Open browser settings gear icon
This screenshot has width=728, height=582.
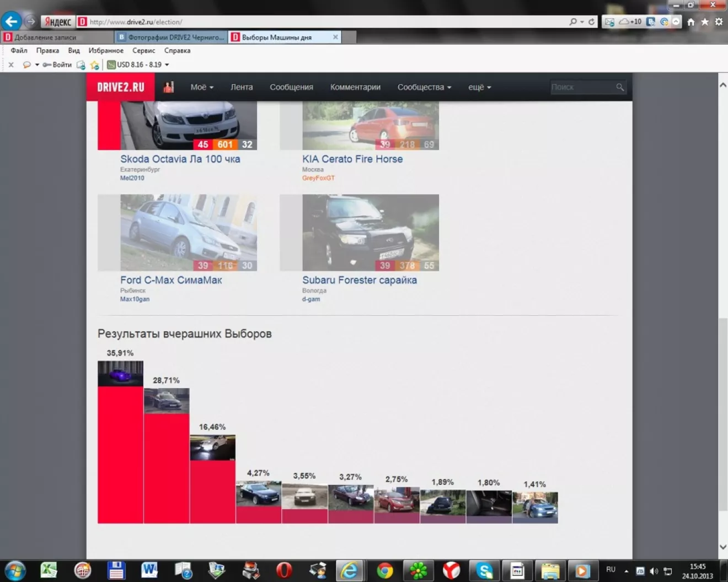719,22
